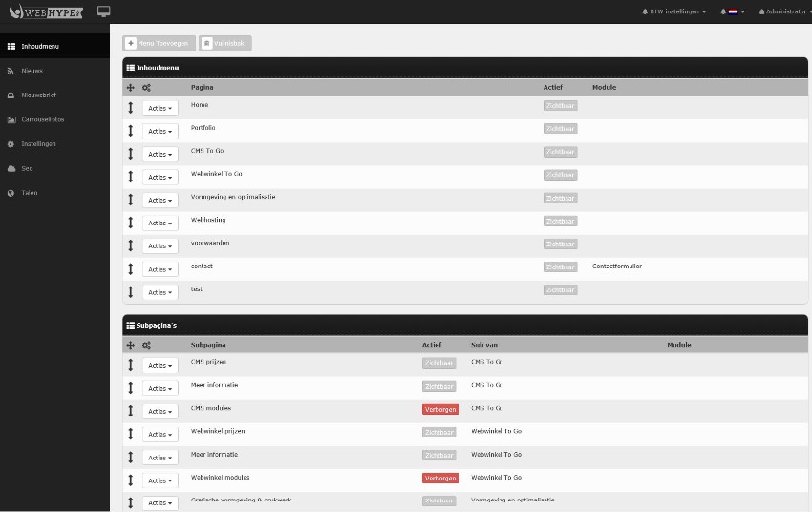
Task: Grab the sort handle of Webwinkel To Go page row
Action: (131, 177)
